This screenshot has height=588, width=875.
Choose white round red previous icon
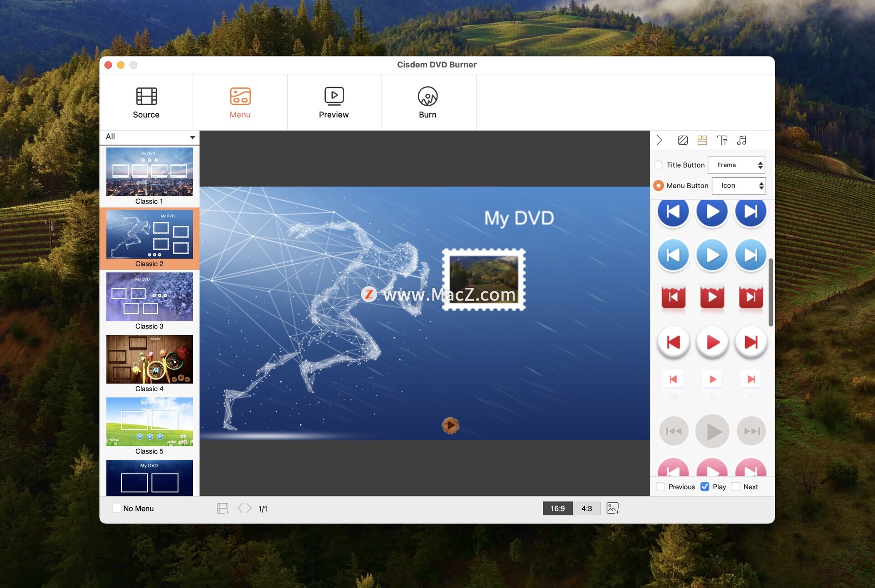pos(673,342)
